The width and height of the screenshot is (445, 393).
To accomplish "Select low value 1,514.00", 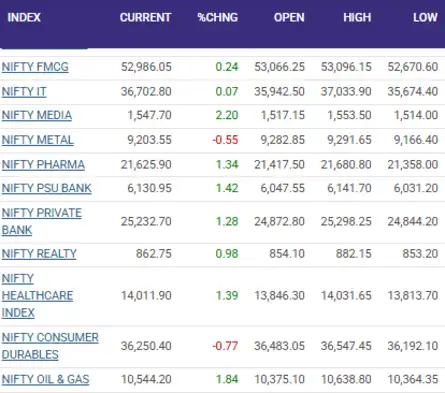I will (x=416, y=115).
